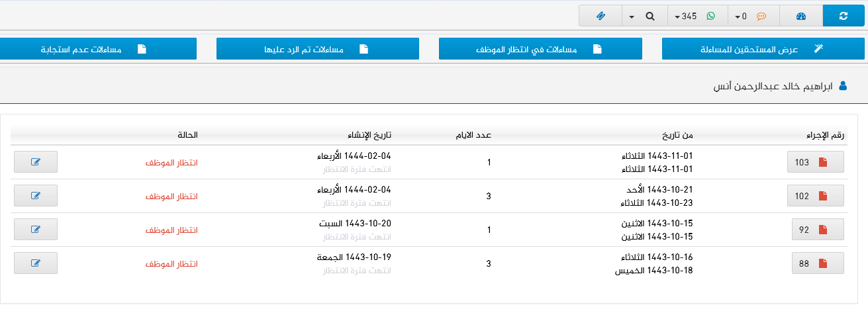
Task: Click the ticket icon in the toolbar
Action: pos(600,16)
